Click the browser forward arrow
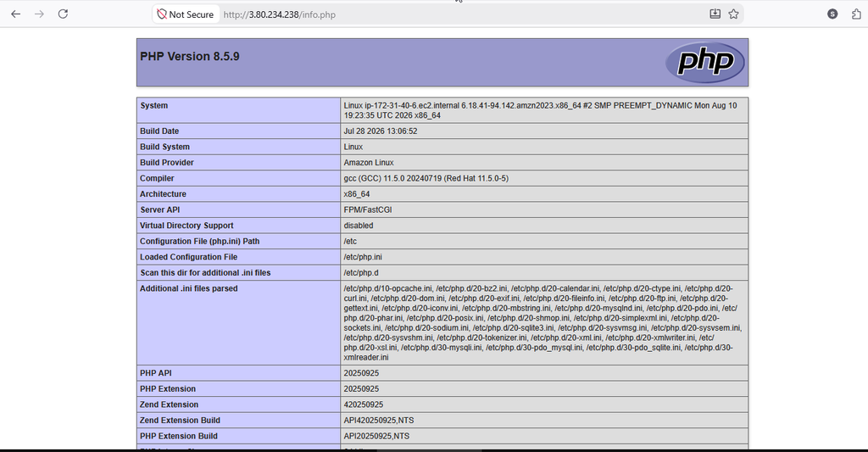 (39, 14)
